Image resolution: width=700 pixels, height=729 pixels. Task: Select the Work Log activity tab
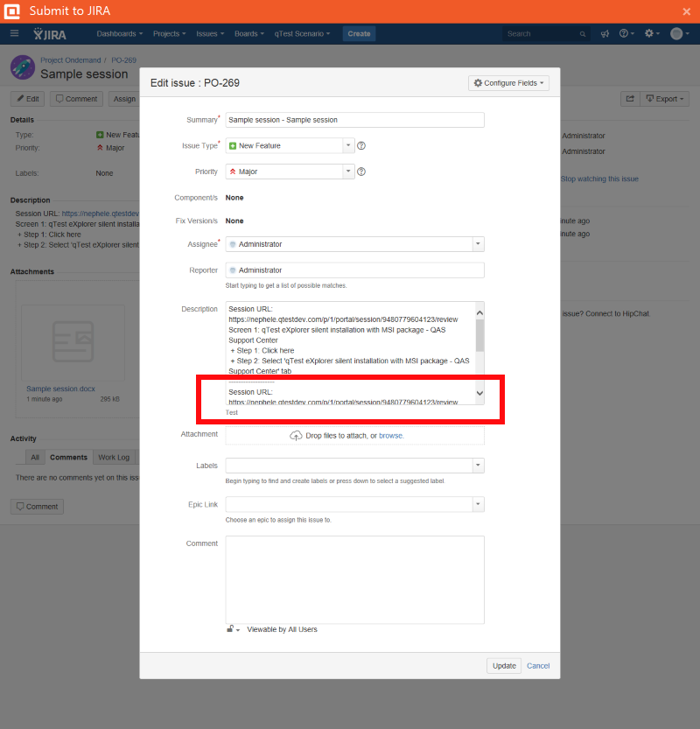pos(114,457)
